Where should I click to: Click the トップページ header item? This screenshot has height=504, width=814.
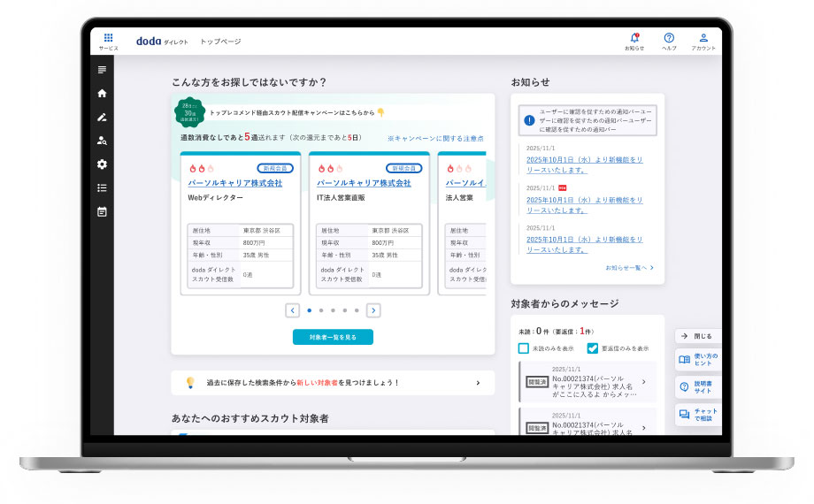click(220, 42)
